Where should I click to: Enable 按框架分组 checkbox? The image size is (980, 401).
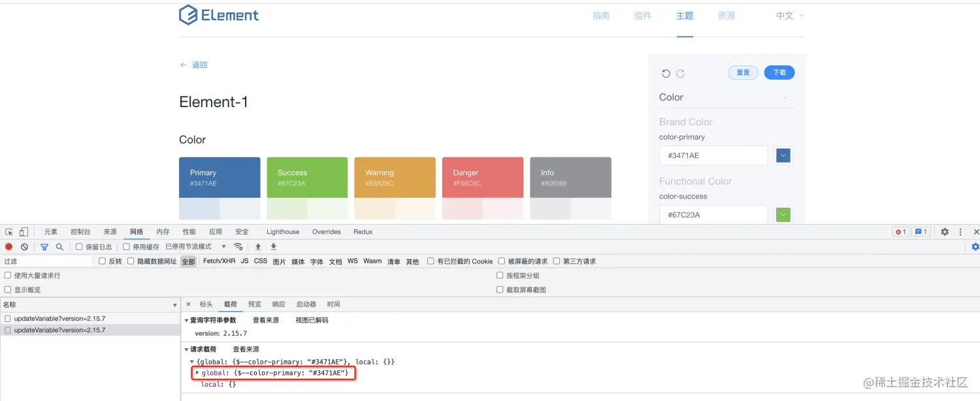tap(500, 276)
